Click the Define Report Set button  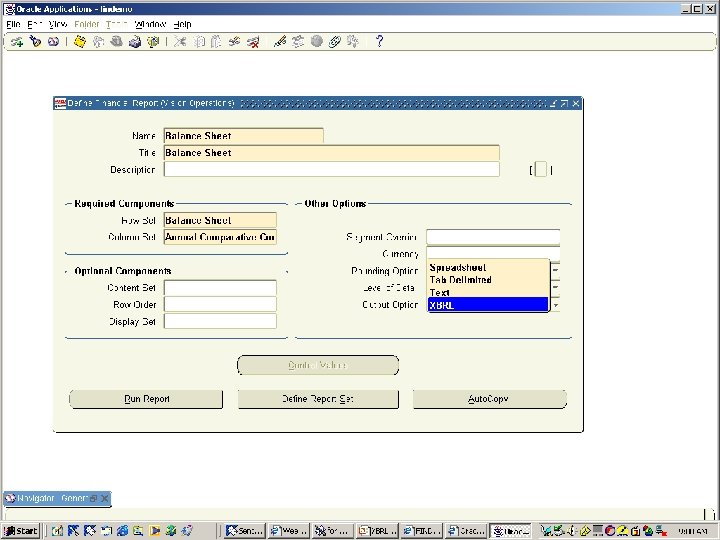click(x=318, y=399)
